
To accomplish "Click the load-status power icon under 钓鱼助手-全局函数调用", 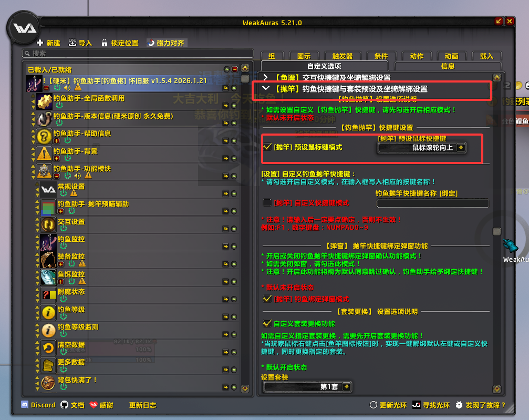I will point(59,105).
